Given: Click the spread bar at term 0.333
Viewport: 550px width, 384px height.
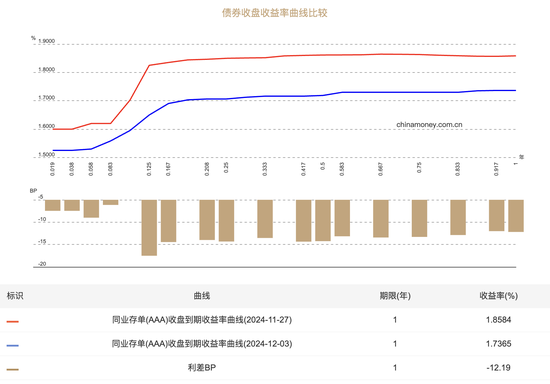Looking at the screenshot, I should (x=265, y=219).
